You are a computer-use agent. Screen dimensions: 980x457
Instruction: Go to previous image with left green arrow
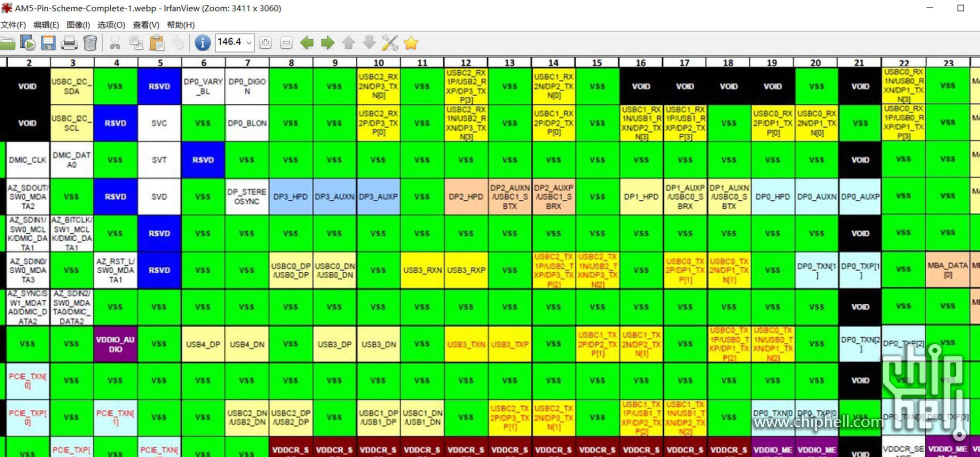tap(307, 43)
